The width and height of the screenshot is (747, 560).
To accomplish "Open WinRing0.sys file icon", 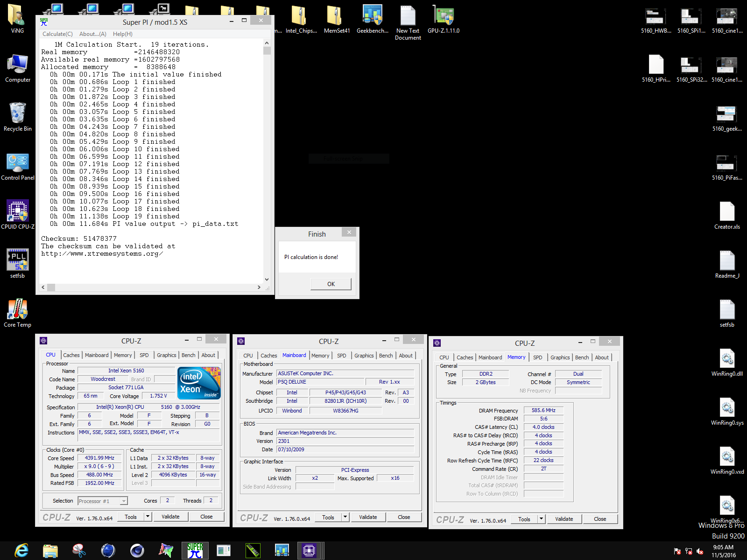I will tap(727, 411).
